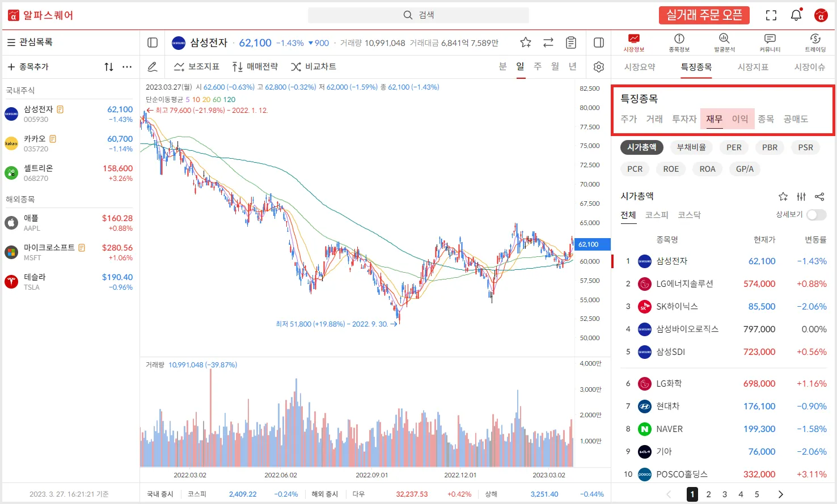Toggle the left sidebar panel icon

click(153, 43)
